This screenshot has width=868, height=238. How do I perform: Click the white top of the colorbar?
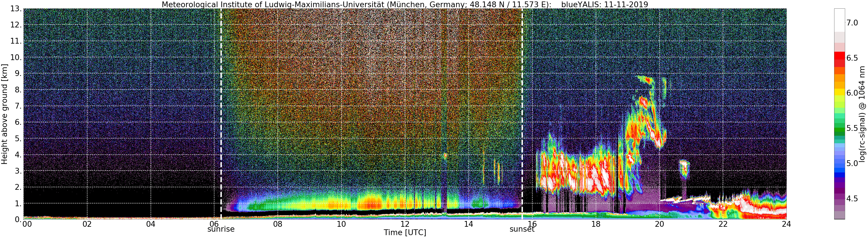839,20
